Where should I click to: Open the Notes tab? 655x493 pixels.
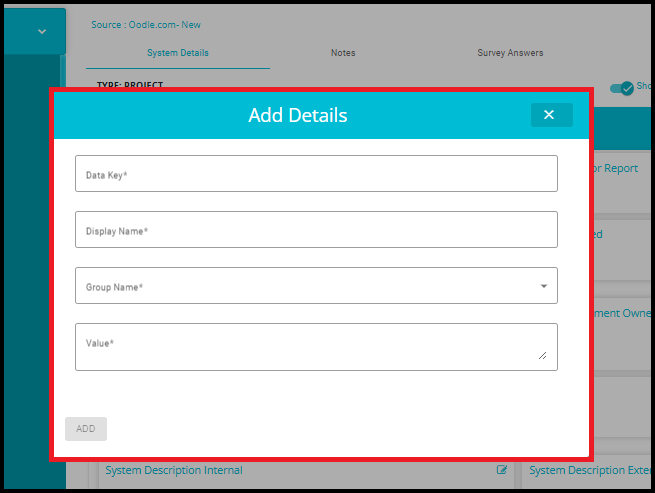343,53
